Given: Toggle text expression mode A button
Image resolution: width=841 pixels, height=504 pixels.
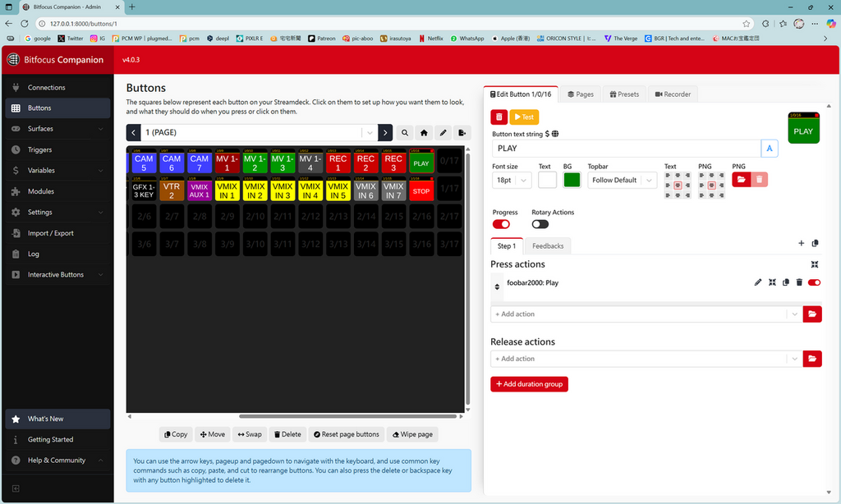Looking at the screenshot, I should pos(769,149).
